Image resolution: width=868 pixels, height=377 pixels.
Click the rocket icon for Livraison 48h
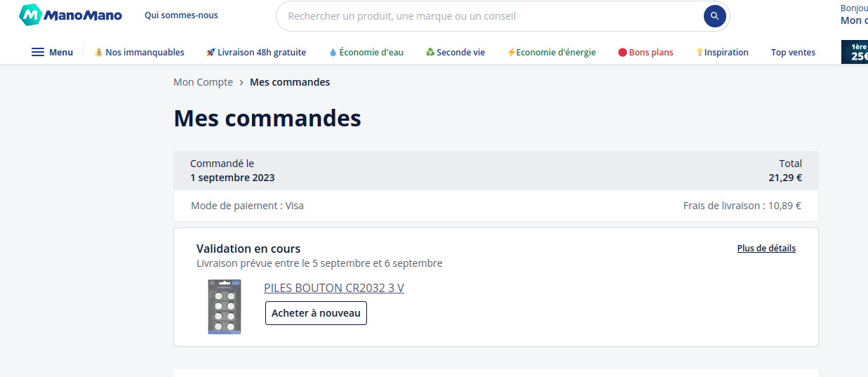pyautogui.click(x=211, y=52)
